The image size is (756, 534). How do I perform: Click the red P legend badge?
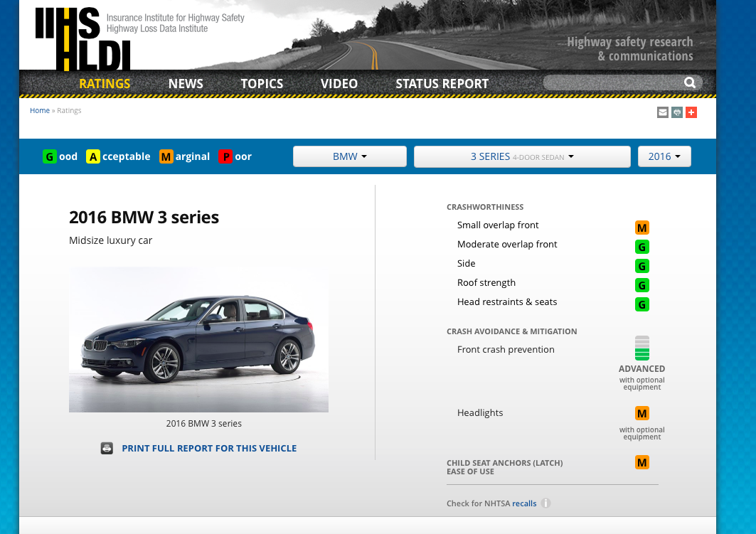click(225, 156)
